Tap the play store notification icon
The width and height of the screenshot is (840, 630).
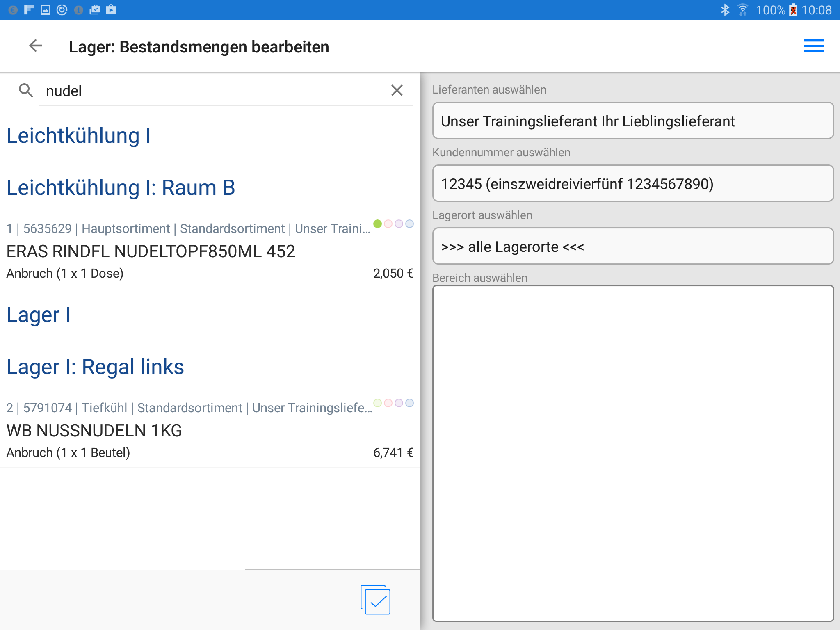click(x=111, y=10)
